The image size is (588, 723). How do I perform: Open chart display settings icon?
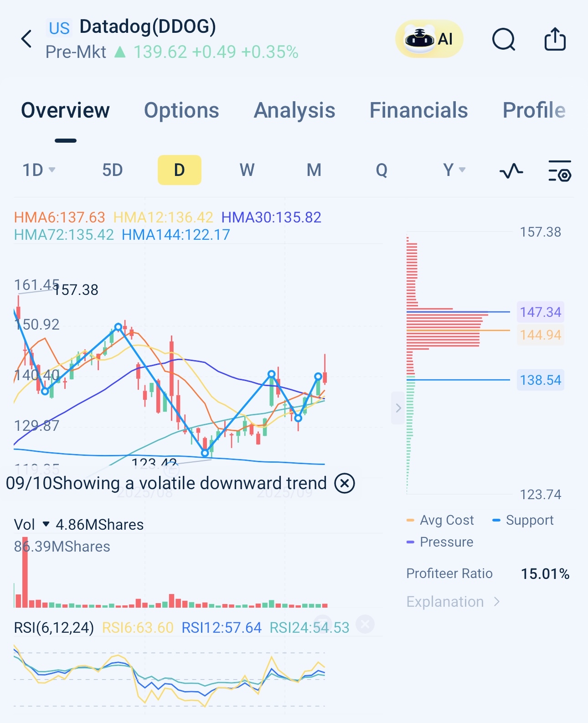pyautogui.click(x=559, y=171)
